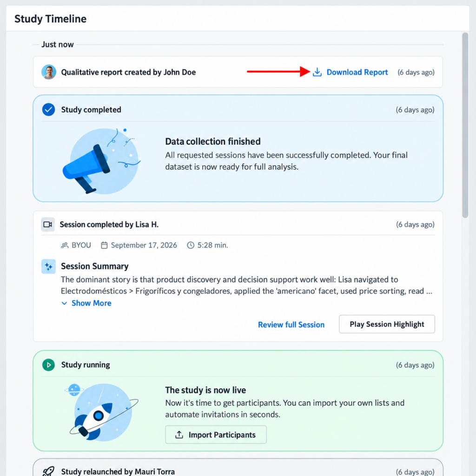Click the timestamp on the Study running card

[415, 365]
